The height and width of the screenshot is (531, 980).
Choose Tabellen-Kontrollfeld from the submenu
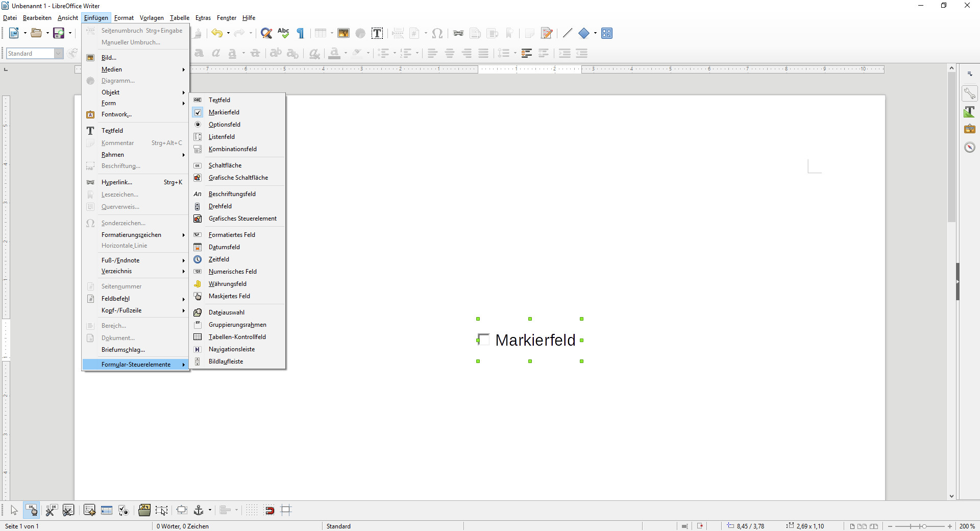pos(237,337)
